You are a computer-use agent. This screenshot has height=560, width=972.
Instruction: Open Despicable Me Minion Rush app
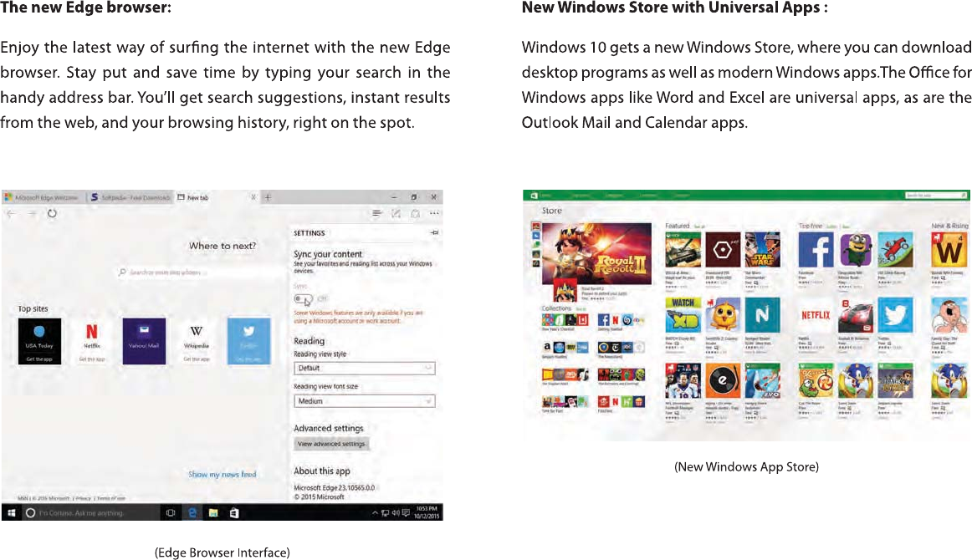click(x=856, y=250)
